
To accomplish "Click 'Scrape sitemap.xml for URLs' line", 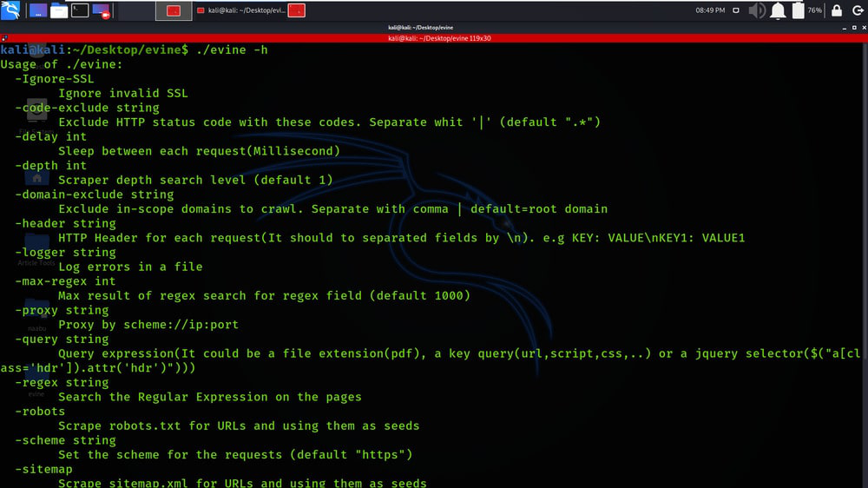I will click(242, 483).
